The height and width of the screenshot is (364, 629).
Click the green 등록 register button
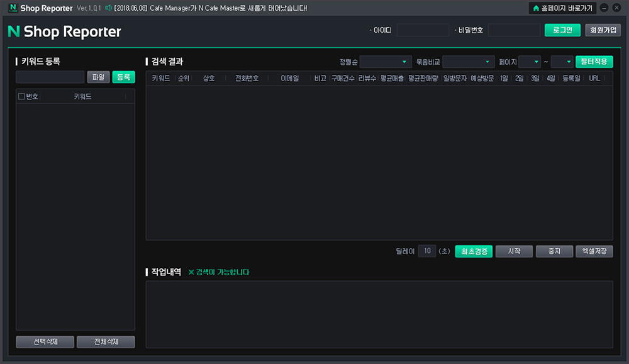(123, 77)
